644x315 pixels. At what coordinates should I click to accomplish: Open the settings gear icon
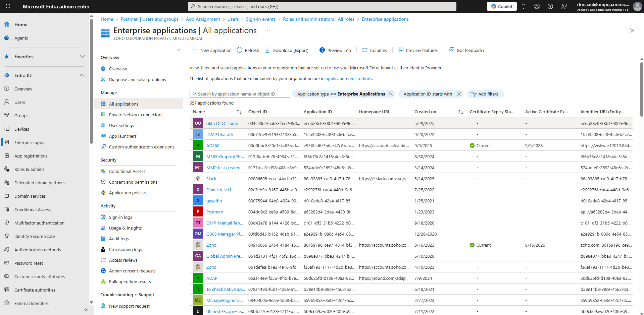coord(537,6)
